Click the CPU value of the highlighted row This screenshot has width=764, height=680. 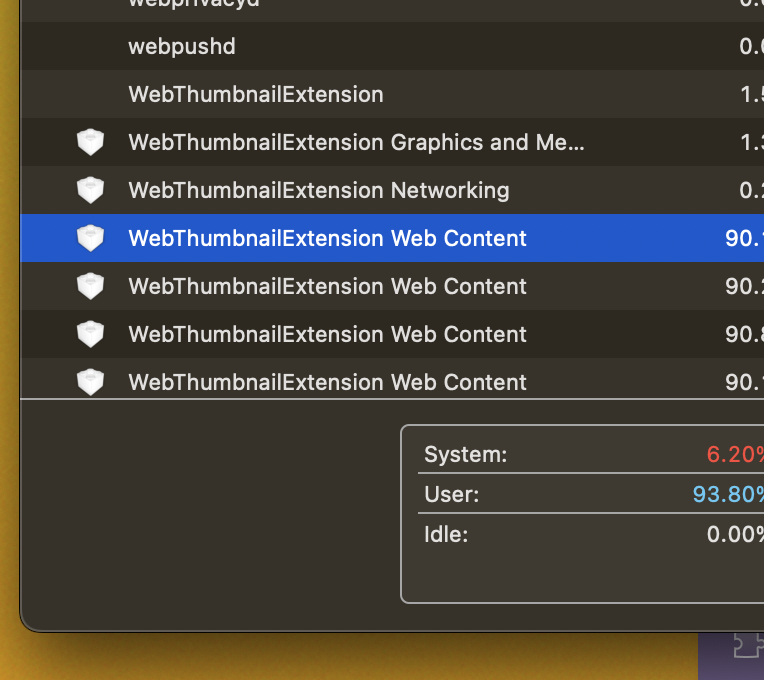(744, 238)
